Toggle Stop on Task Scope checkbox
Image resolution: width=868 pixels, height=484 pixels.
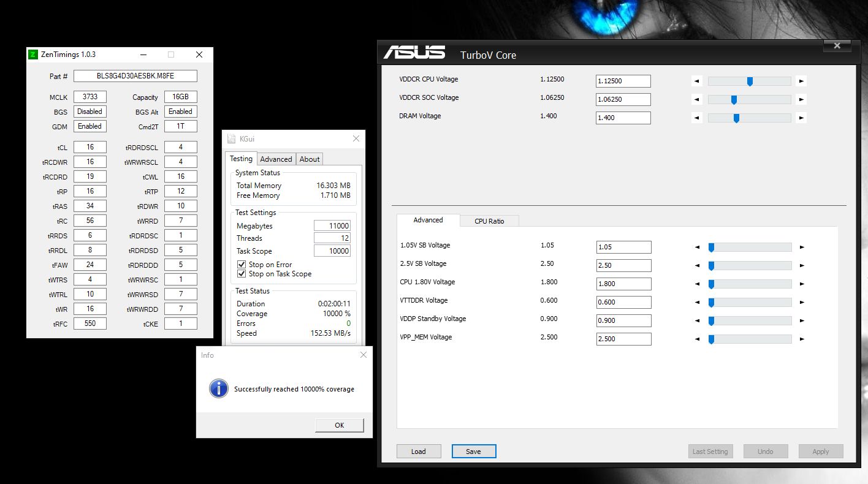click(x=242, y=274)
